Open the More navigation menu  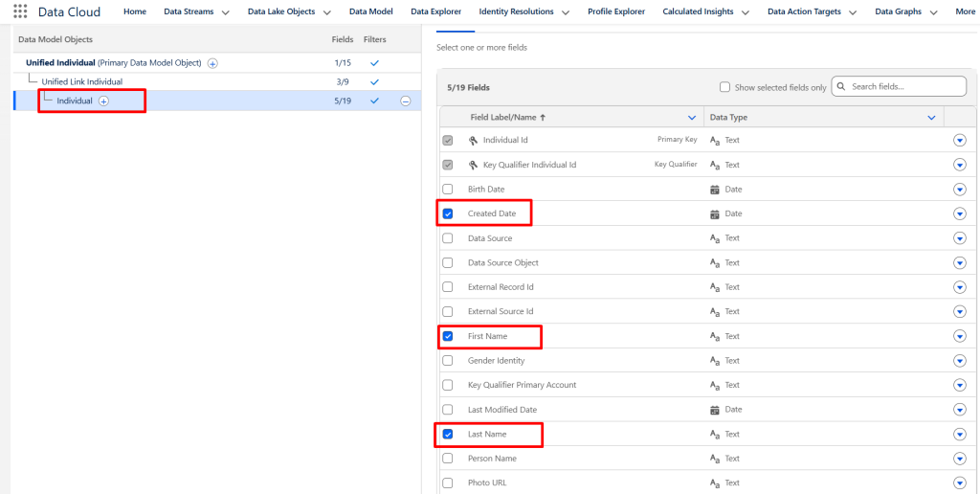(965, 11)
